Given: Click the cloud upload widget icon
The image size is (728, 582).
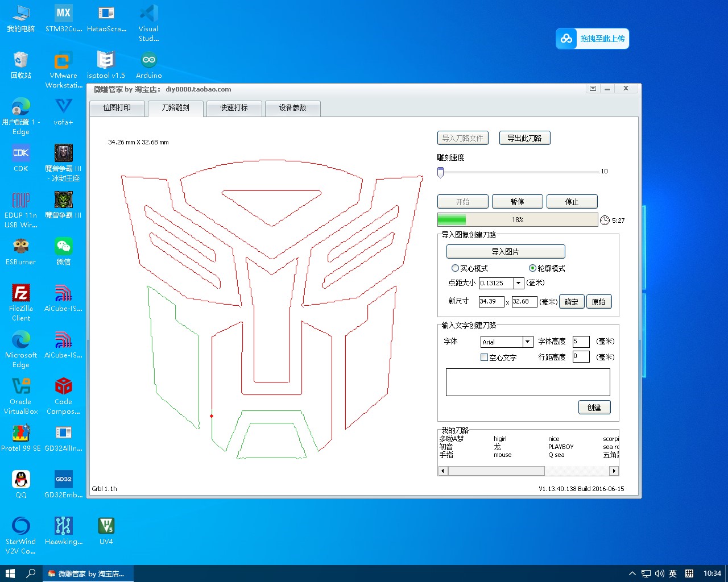Looking at the screenshot, I should click(566, 39).
